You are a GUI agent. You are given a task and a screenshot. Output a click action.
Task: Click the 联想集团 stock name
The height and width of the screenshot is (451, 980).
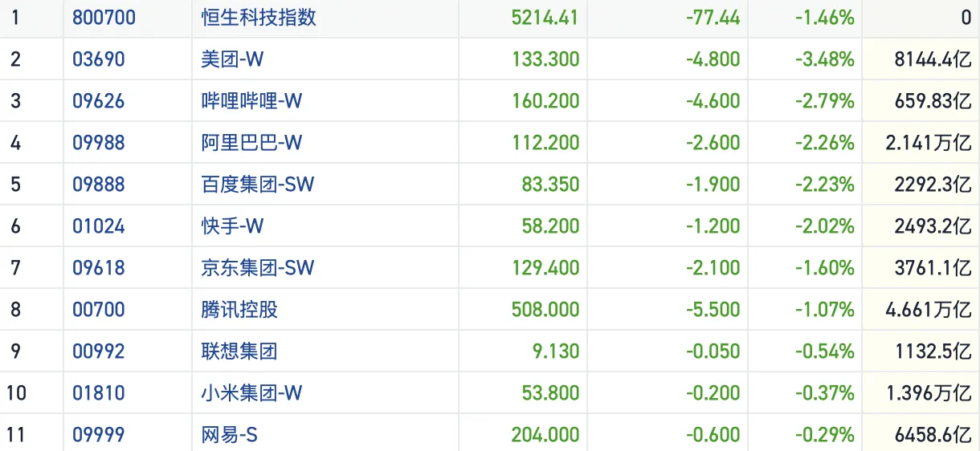click(x=239, y=351)
